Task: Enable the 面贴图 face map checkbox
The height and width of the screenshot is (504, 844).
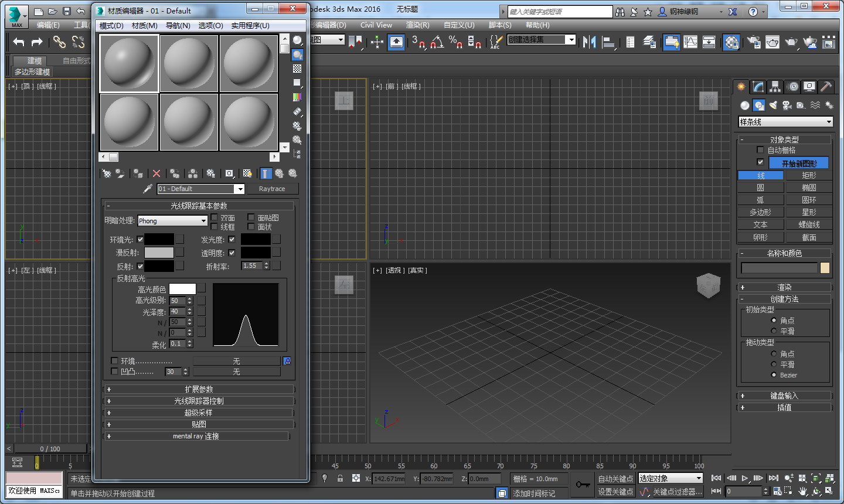Action: tap(251, 217)
